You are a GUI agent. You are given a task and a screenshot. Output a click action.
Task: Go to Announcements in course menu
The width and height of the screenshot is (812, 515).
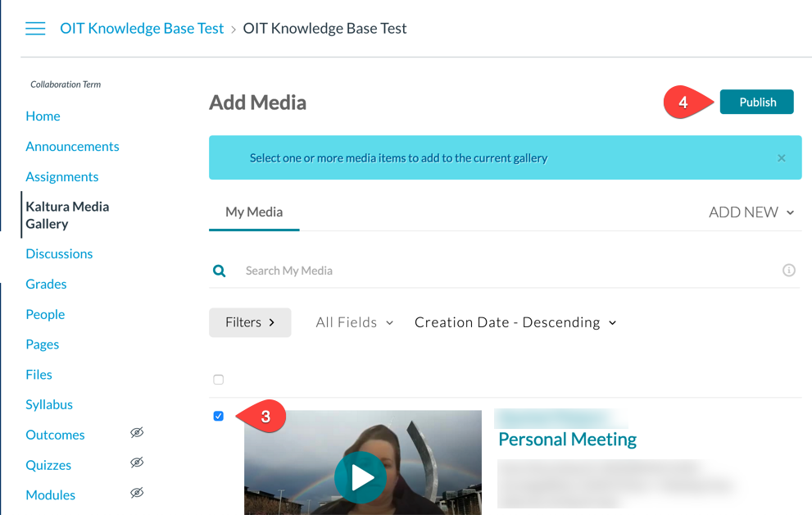(x=72, y=147)
